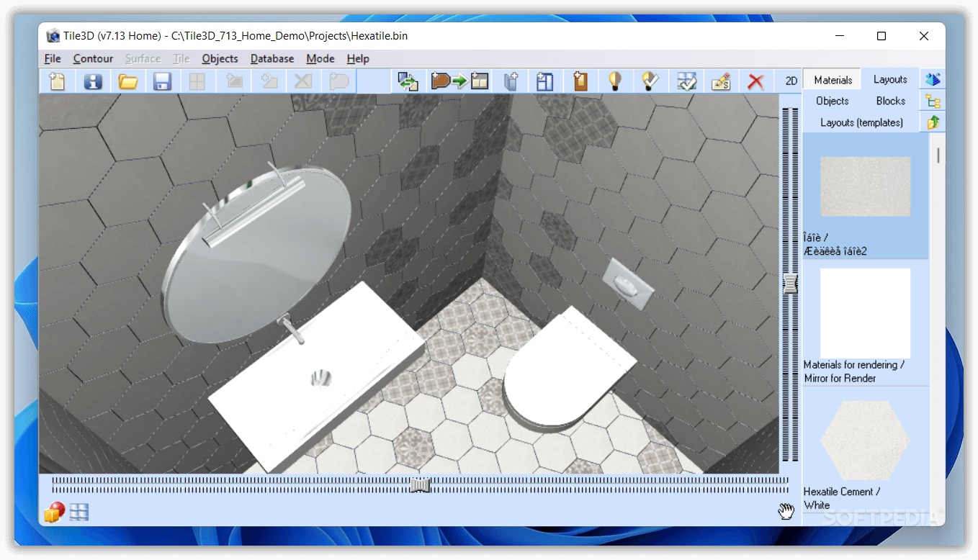Click the swap arrows toolbar icon
The image size is (978, 560).
408,81
